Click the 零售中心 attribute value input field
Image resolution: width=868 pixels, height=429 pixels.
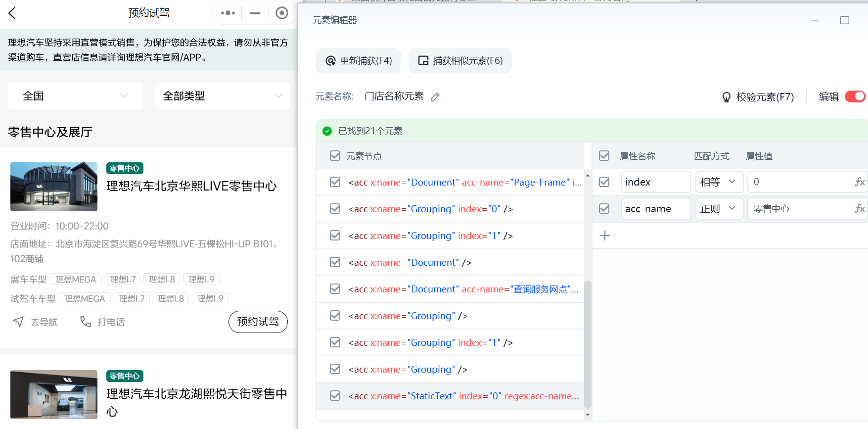pyautogui.click(x=799, y=209)
